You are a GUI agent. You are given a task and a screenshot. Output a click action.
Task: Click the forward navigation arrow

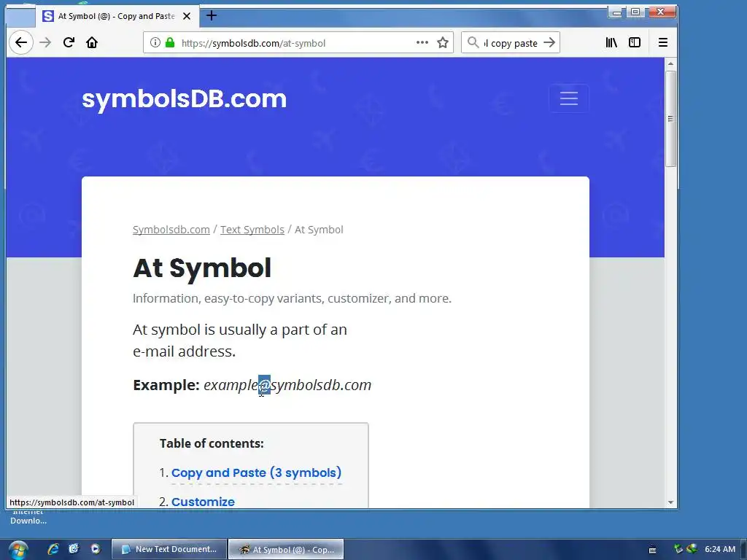[x=45, y=43]
